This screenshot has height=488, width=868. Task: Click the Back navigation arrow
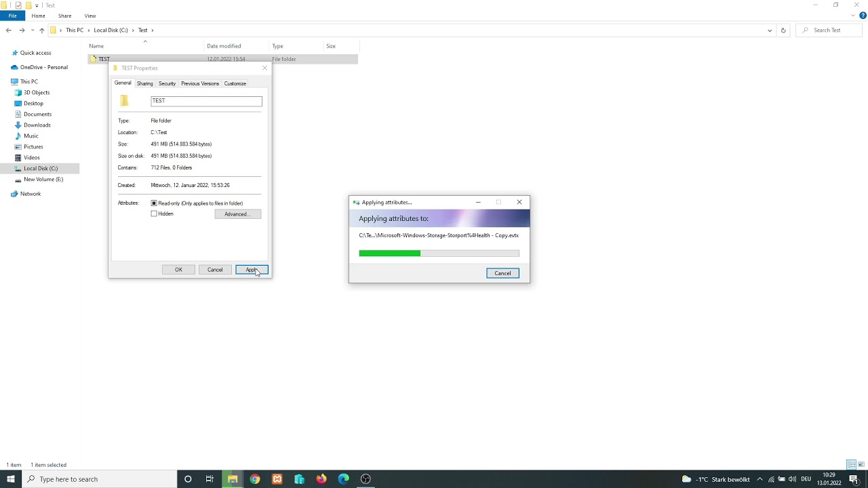pyautogui.click(x=8, y=30)
